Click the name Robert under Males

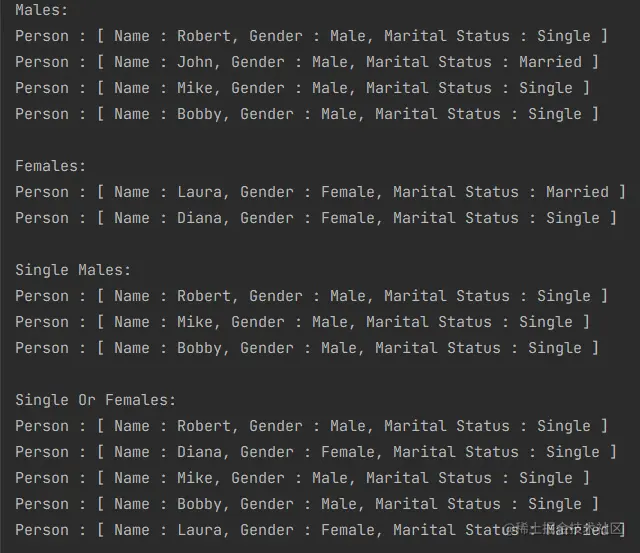coord(204,36)
